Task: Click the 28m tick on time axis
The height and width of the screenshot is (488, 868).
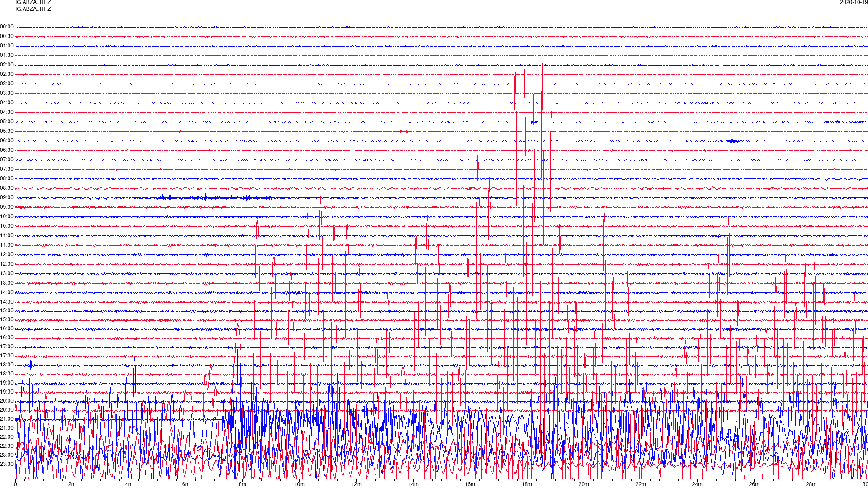Action: coord(811,484)
